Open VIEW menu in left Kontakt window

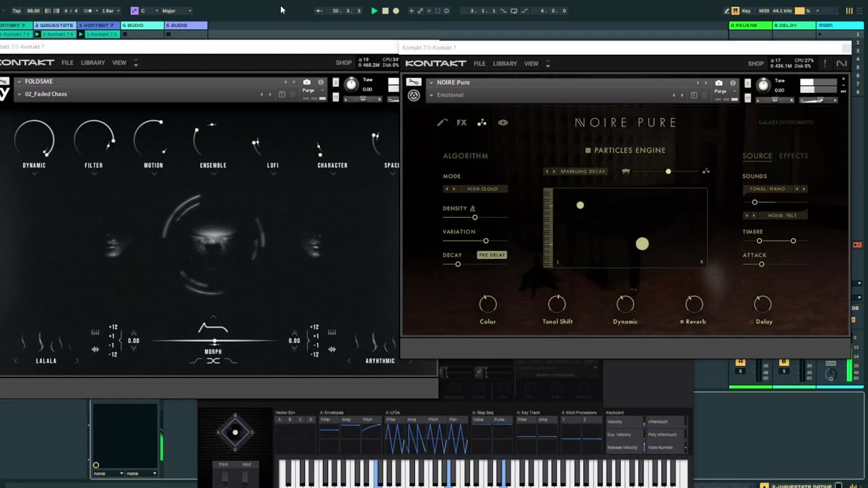tap(119, 62)
